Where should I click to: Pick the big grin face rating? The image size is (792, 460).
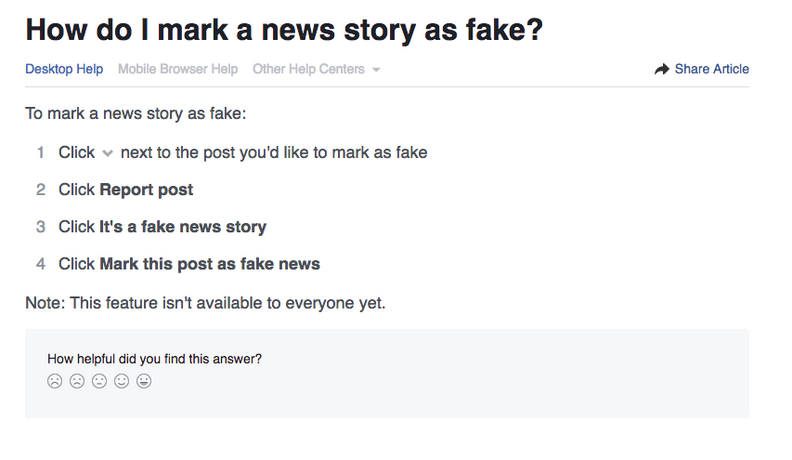(144, 381)
